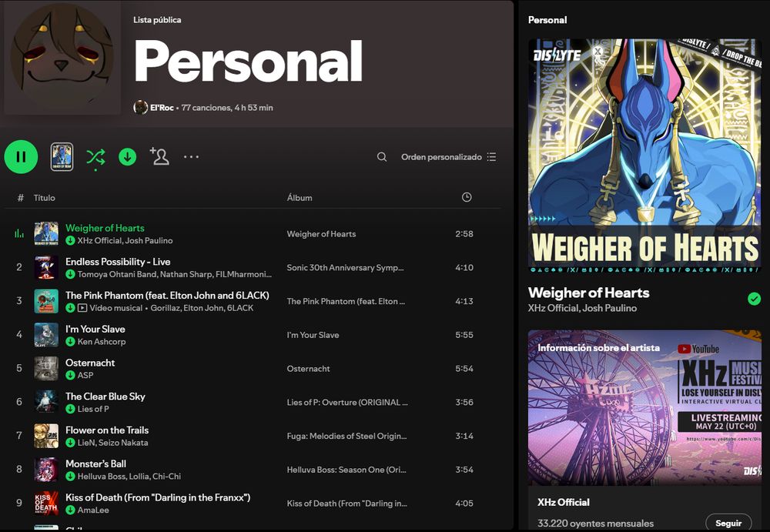
Task: Toggle the green saved checkmark in side panel
Action: coord(754,299)
